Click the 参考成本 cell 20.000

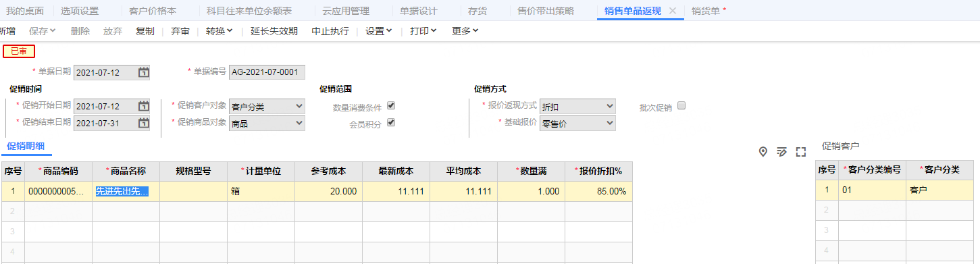[329, 191]
